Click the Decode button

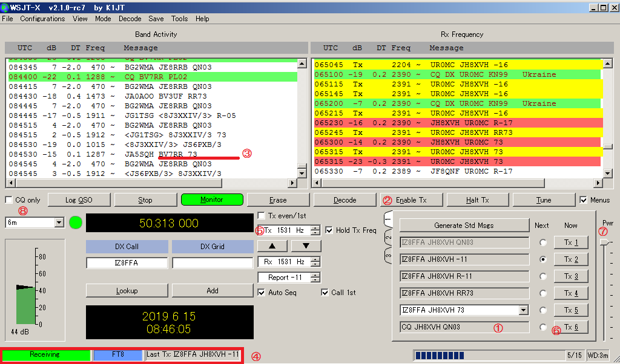point(345,200)
